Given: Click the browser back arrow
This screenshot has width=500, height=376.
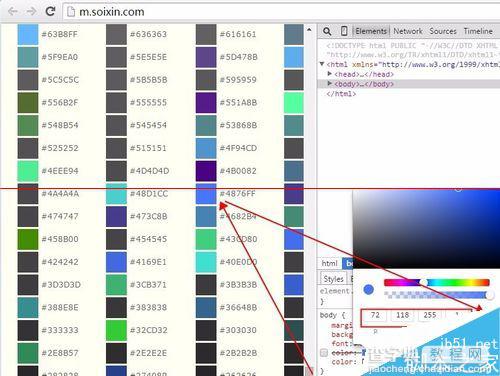Looking at the screenshot, I should click(13, 12).
